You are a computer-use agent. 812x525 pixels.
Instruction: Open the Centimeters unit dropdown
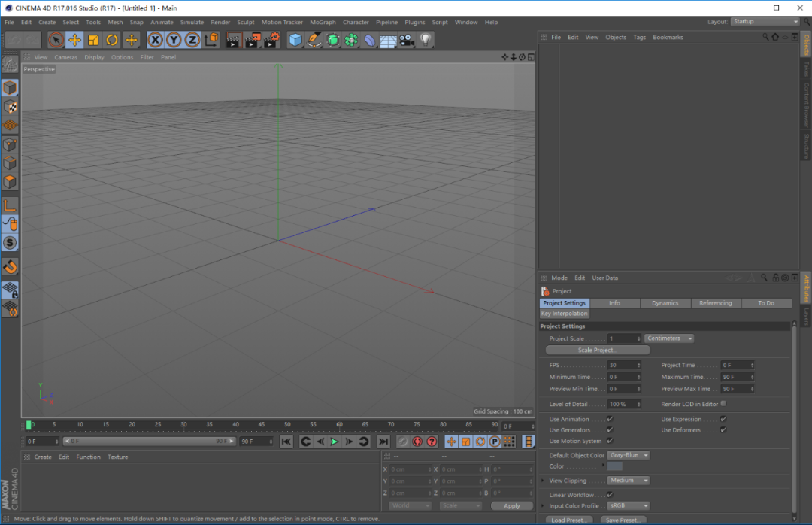point(669,338)
